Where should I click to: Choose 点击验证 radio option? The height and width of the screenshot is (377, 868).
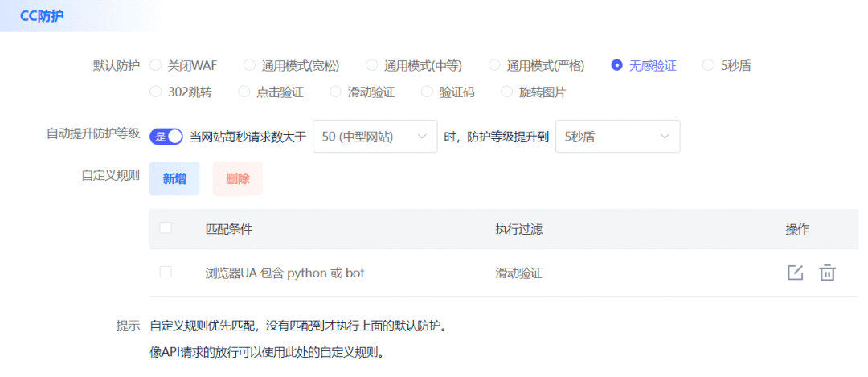244,92
